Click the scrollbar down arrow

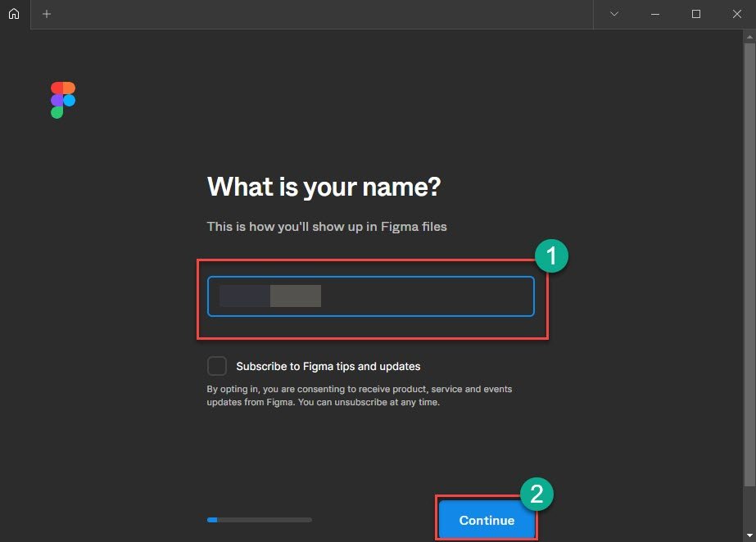coord(749,535)
